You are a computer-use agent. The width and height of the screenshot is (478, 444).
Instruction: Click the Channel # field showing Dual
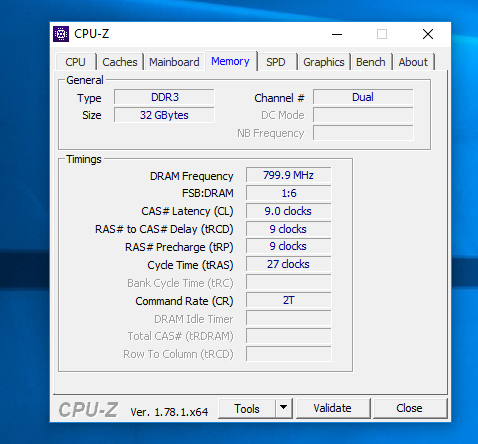coord(363,97)
